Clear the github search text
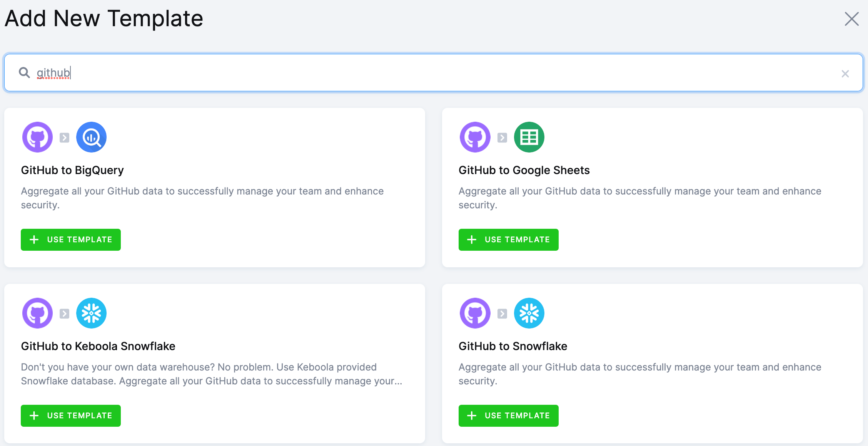Screen dimensions: 868x446 click(845, 74)
